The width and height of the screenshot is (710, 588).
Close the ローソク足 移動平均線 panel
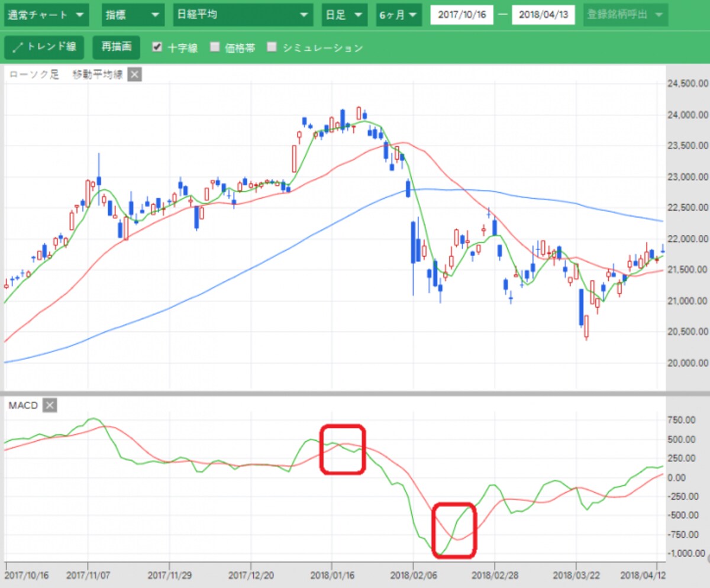click(x=134, y=75)
